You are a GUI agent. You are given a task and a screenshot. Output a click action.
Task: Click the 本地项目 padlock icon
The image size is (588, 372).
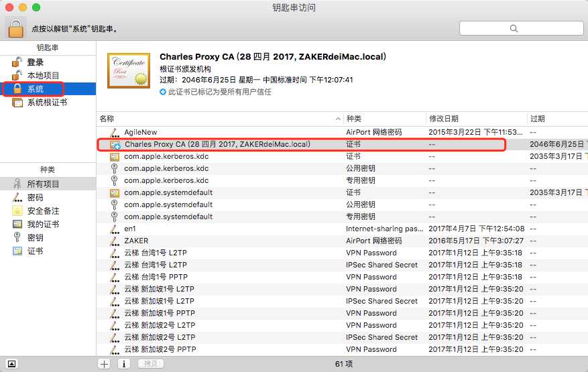pos(17,75)
